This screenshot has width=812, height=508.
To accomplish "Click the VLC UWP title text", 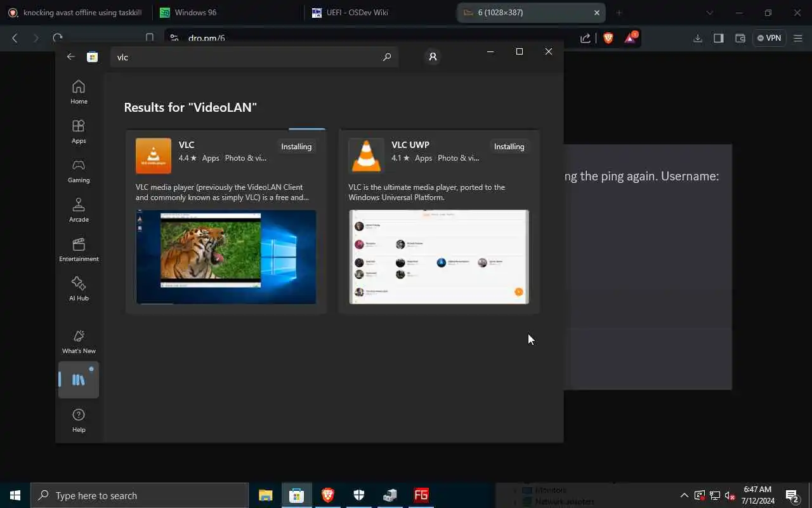I will point(410,145).
